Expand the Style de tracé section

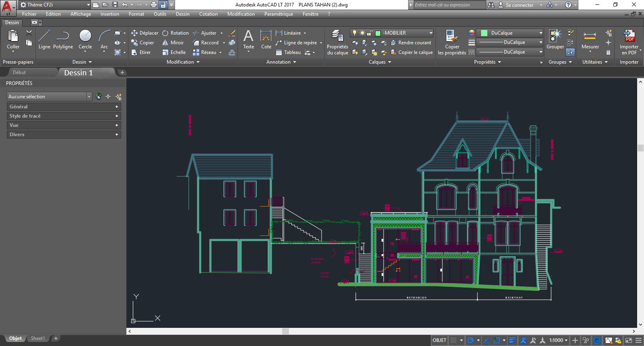coord(64,116)
